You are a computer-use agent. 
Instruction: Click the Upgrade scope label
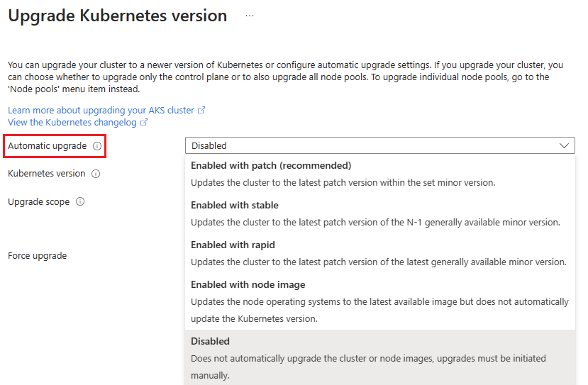[x=38, y=202]
